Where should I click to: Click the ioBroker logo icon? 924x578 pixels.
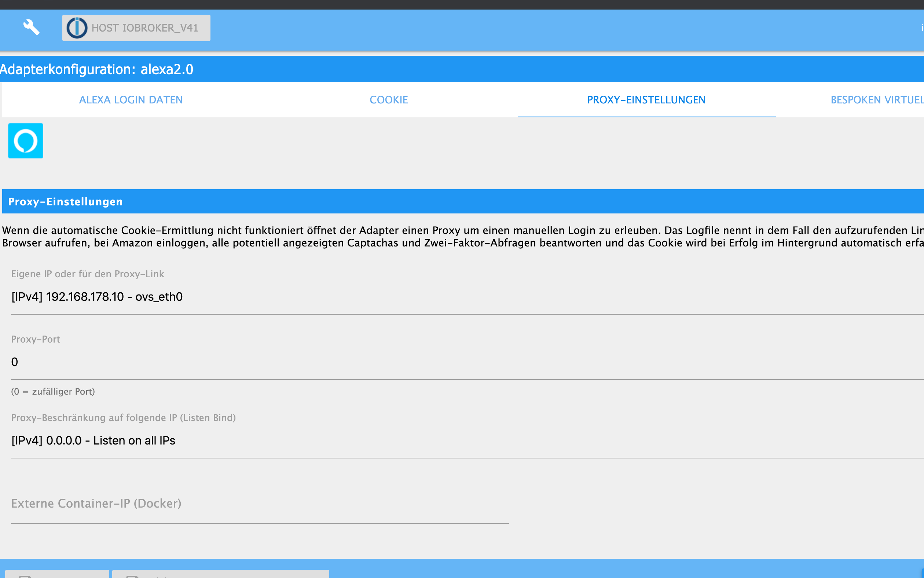(x=77, y=28)
